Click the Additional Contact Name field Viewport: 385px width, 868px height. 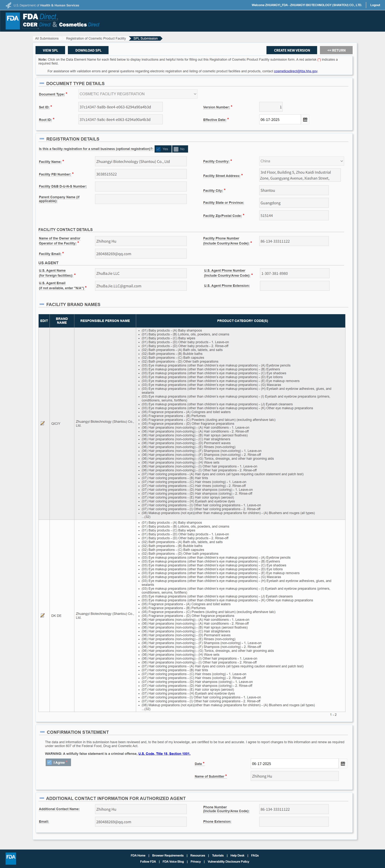click(x=141, y=809)
